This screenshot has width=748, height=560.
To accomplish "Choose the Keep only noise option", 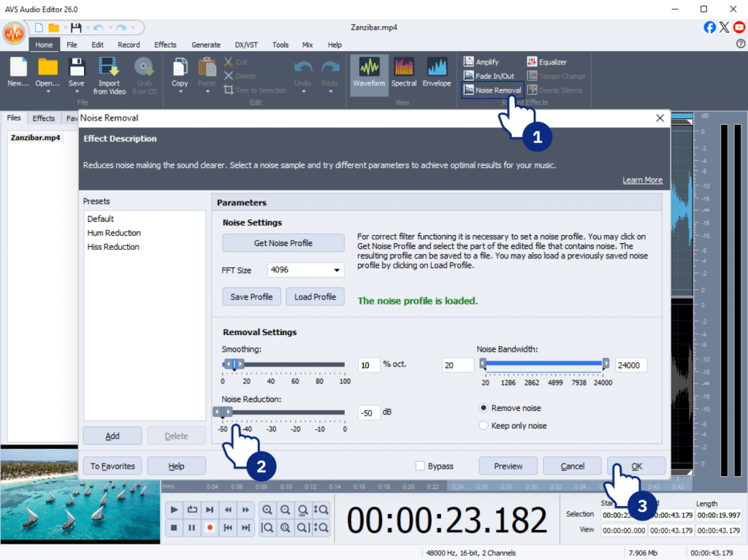I will pyautogui.click(x=483, y=425).
